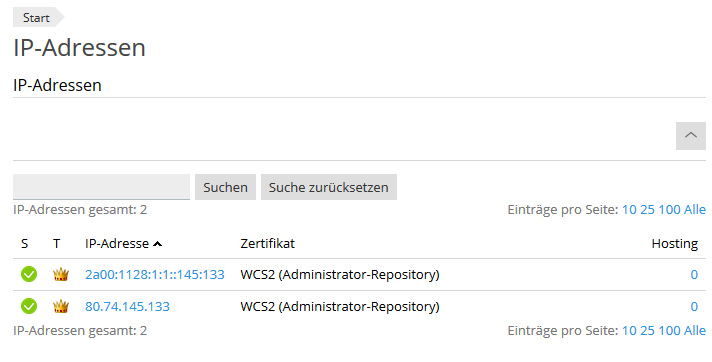The image size is (712, 362).
Task: Select Alle entries per page at top
Action: tap(695, 210)
